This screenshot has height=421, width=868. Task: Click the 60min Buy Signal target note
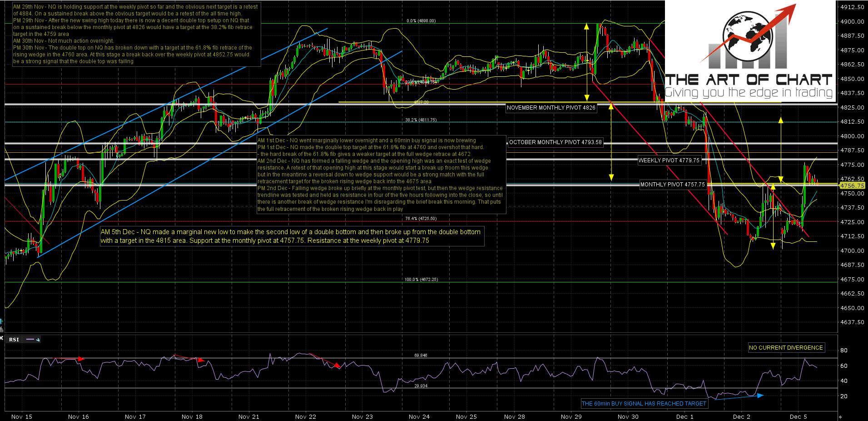(x=644, y=404)
